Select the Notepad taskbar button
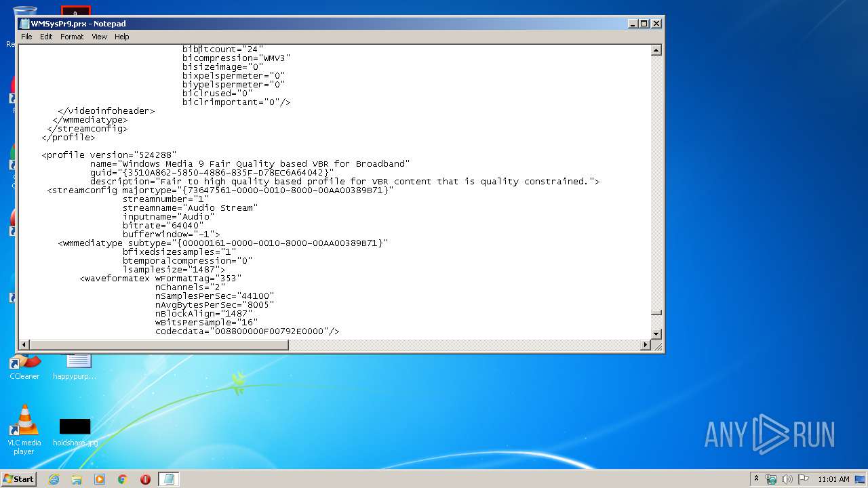The width and height of the screenshot is (868, 488). tap(169, 479)
